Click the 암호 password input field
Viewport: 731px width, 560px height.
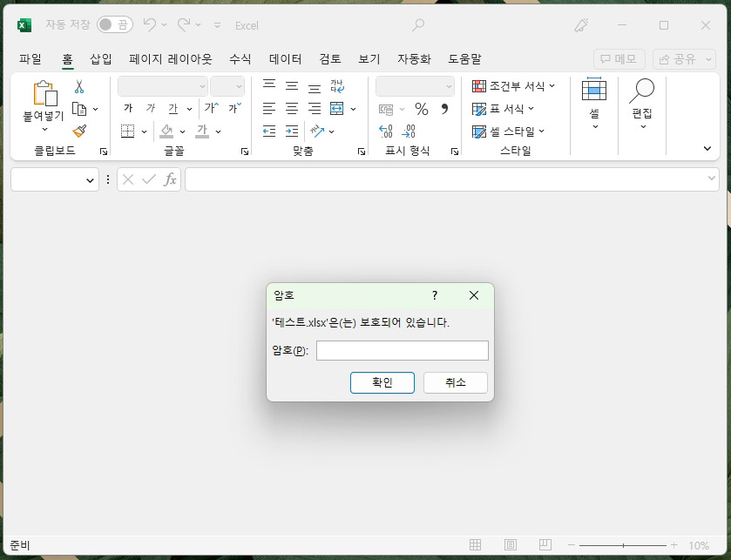point(402,350)
